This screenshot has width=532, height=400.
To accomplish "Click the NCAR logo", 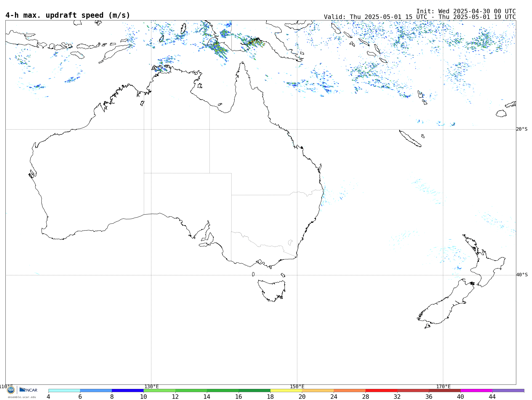I will pyautogui.click(x=28, y=390).
